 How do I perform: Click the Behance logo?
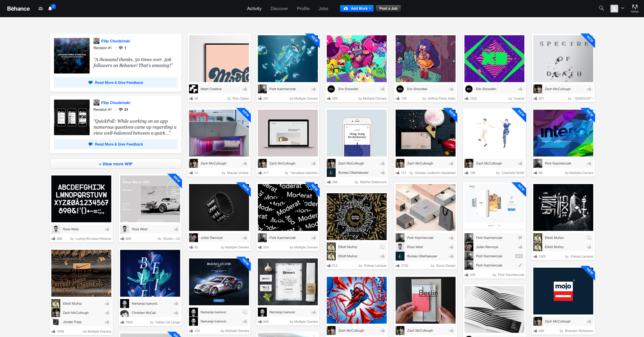pos(18,9)
